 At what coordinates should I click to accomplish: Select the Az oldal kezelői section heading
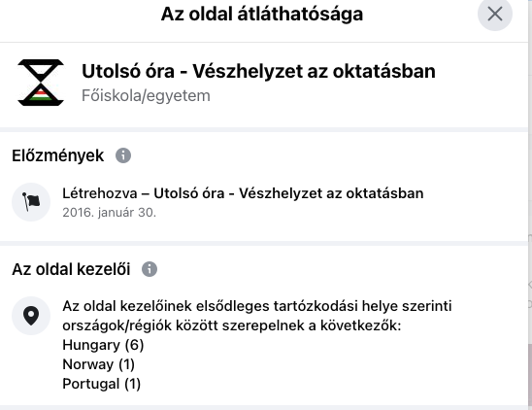71,269
